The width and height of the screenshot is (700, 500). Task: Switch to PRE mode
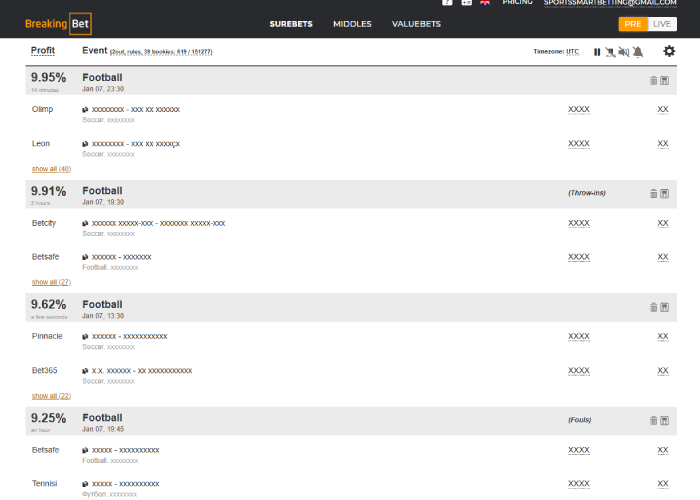(633, 24)
